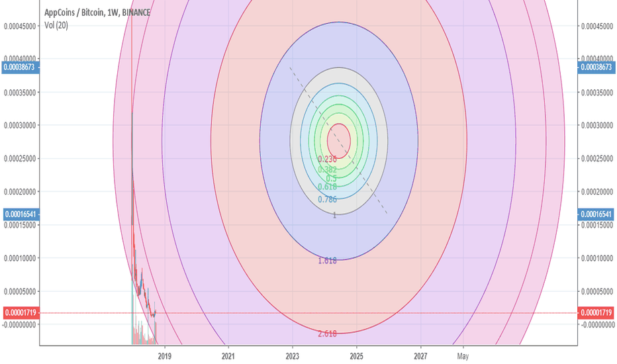Click 0.00030000 on the right price axis
617x364 pixels.
click(x=597, y=126)
